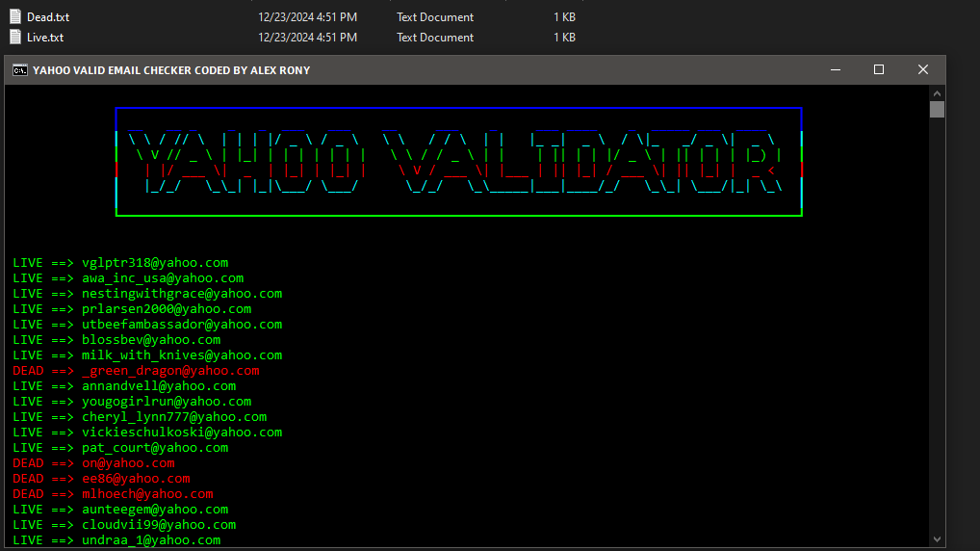Click the dead ee86@yahoo.com line

[x=101, y=479]
